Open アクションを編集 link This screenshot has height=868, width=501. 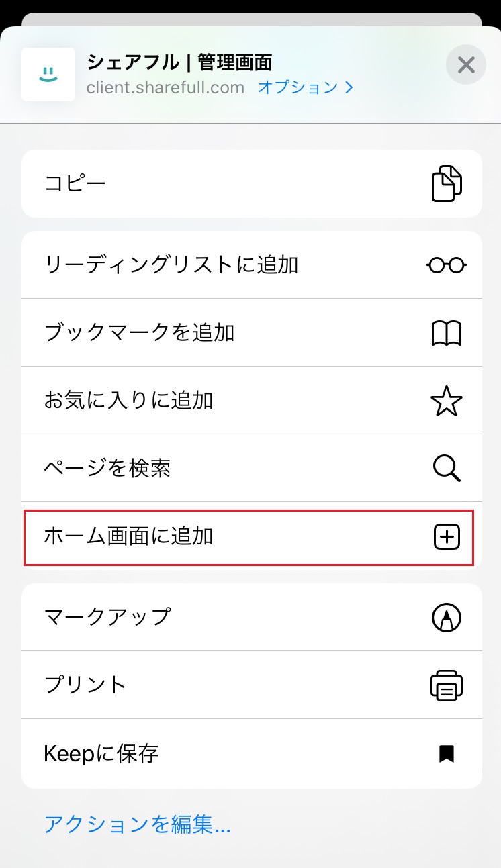pyautogui.click(x=137, y=824)
